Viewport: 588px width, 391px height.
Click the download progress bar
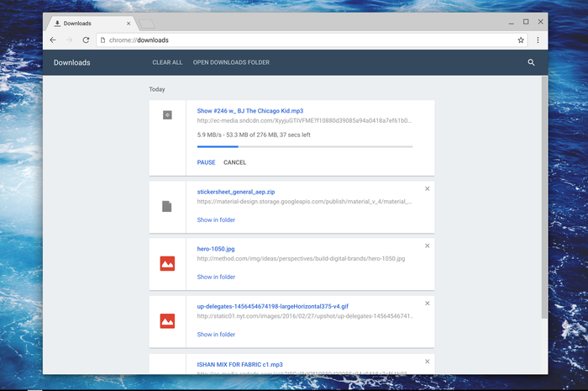click(x=304, y=146)
